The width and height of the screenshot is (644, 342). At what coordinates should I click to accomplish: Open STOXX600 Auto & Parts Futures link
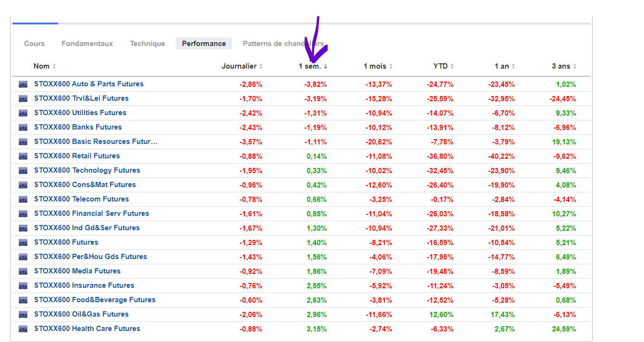point(89,84)
